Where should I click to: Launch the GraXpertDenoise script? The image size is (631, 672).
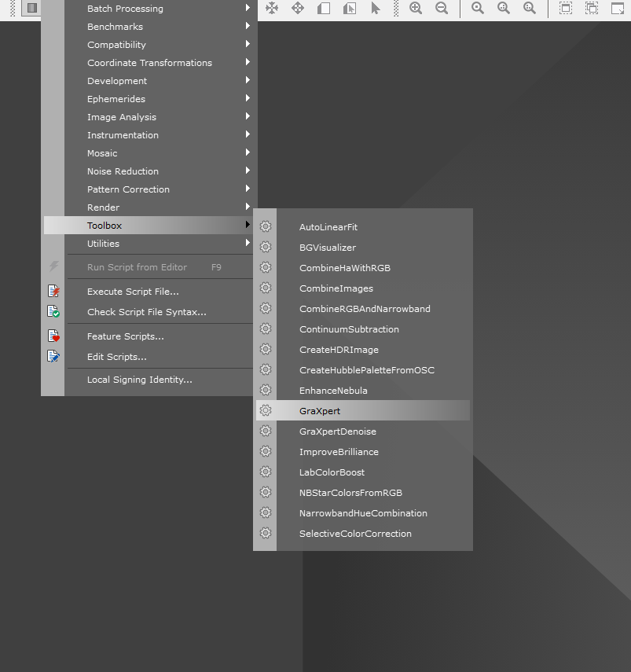[363, 431]
